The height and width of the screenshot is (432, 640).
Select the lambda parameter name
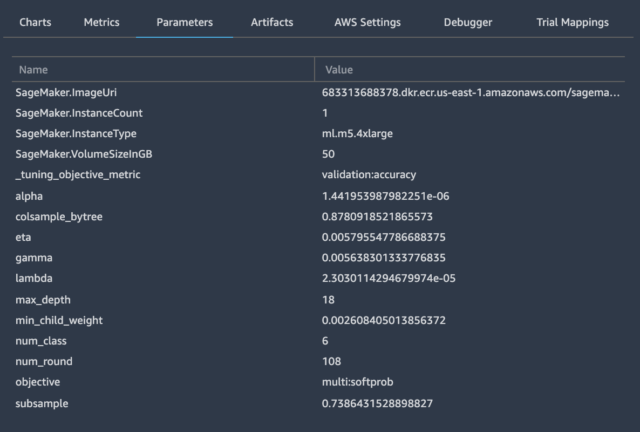(x=34, y=278)
